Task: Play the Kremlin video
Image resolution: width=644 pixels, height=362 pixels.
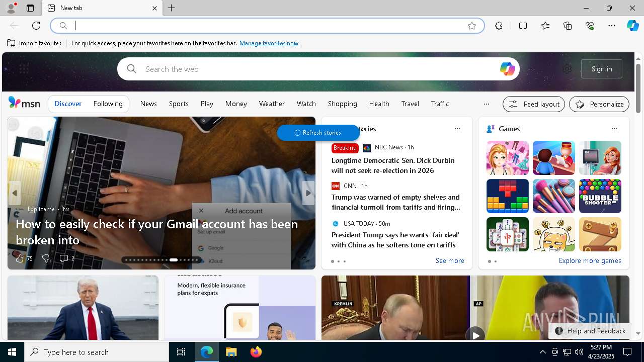Action: [475, 335]
